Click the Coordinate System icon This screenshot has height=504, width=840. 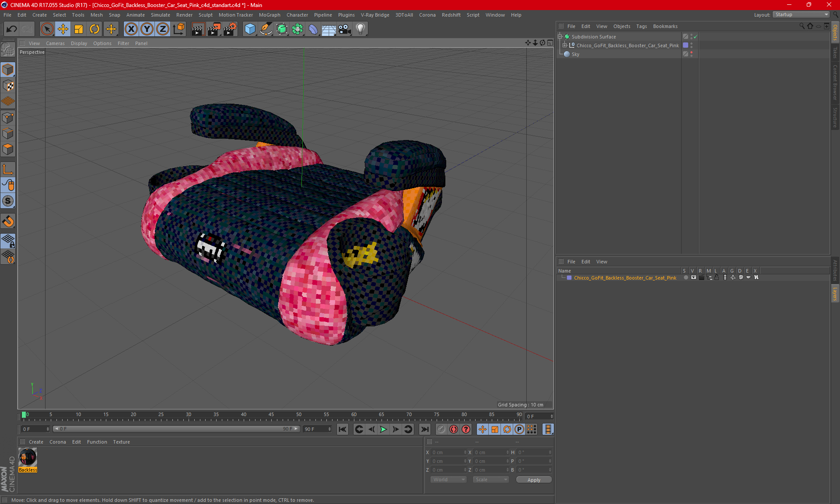(x=178, y=29)
